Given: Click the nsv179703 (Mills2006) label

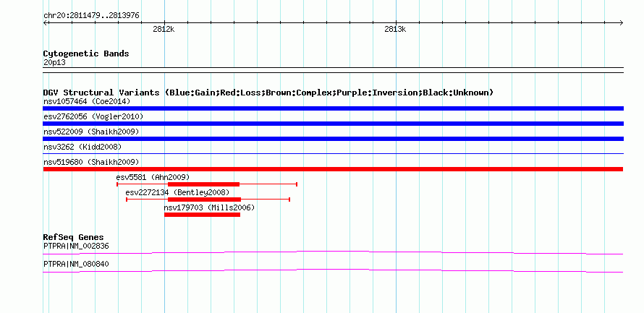Looking at the screenshot, I should (209, 207).
